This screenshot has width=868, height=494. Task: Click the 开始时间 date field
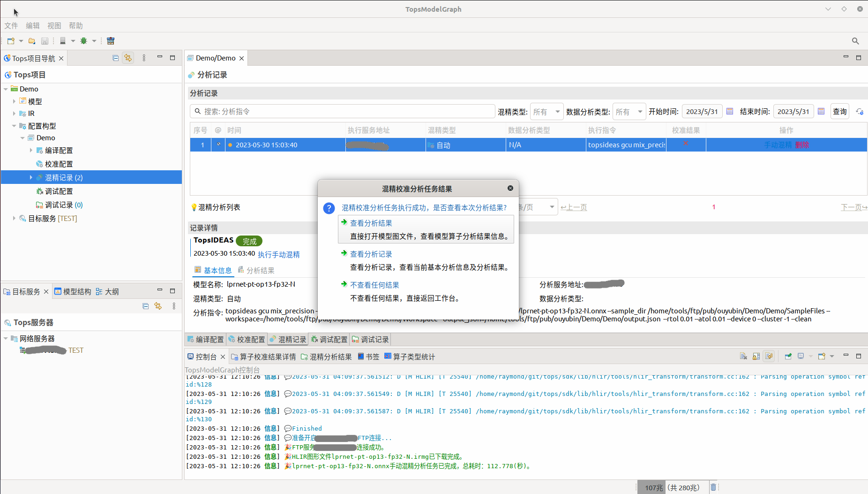click(702, 112)
